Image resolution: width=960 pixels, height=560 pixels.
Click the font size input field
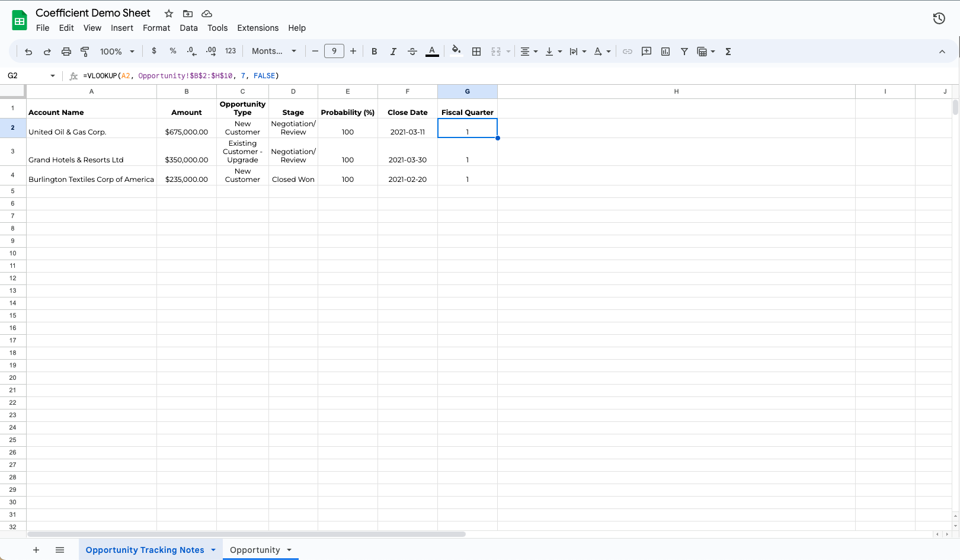pyautogui.click(x=334, y=51)
